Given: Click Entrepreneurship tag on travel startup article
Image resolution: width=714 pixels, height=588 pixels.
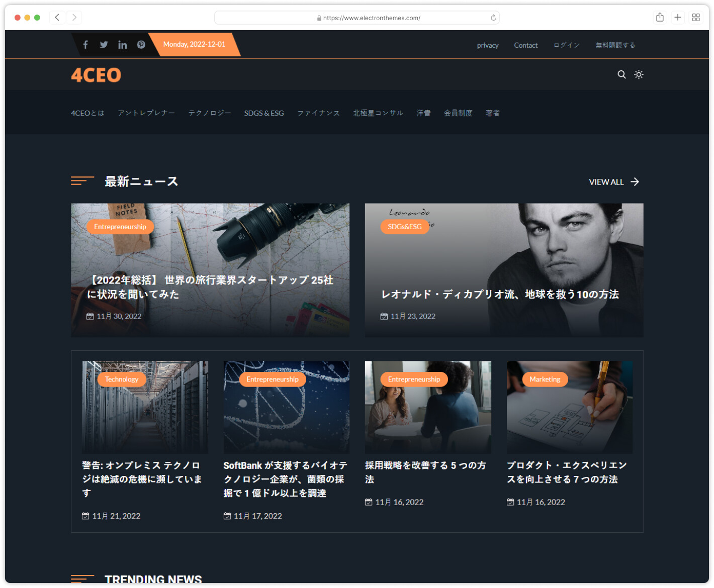Looking at the screenshot, I should pyautogui.click(x=120, y=227).
